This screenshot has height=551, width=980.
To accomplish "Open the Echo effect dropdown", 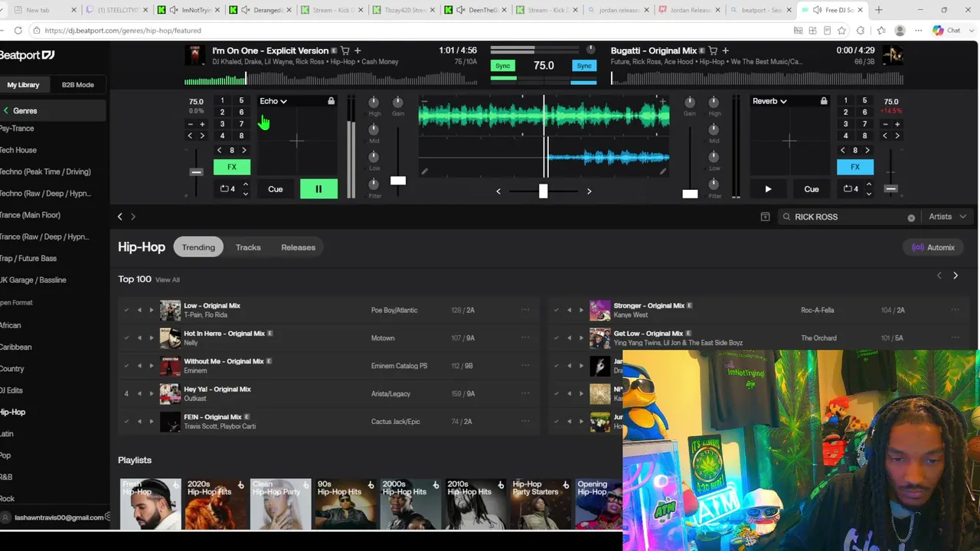I will point(273,101).
